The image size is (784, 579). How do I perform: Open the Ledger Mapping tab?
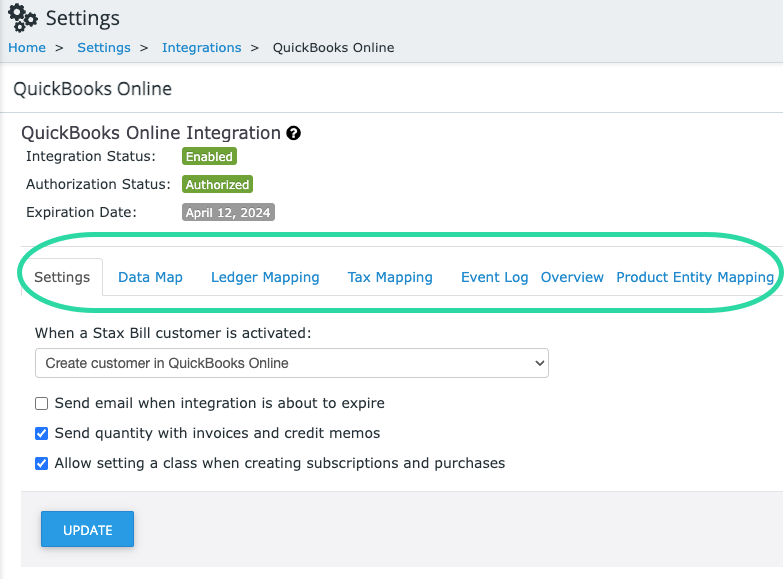coord(265,277)
